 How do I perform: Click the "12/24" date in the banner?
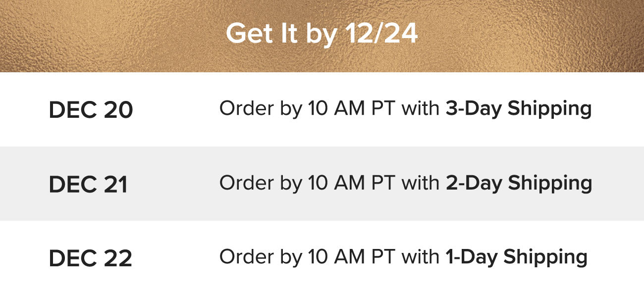pos(381,34)
